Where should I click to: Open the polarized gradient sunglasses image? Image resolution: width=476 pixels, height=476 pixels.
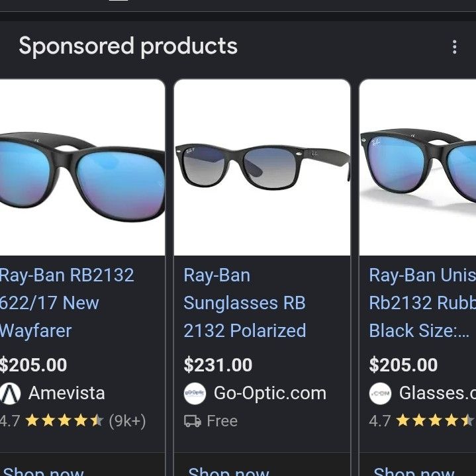coord(262,167)
